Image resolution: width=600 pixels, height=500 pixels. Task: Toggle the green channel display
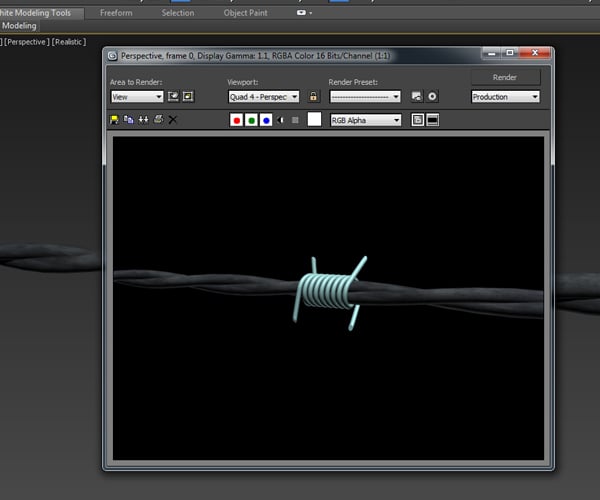click(251, 120)
